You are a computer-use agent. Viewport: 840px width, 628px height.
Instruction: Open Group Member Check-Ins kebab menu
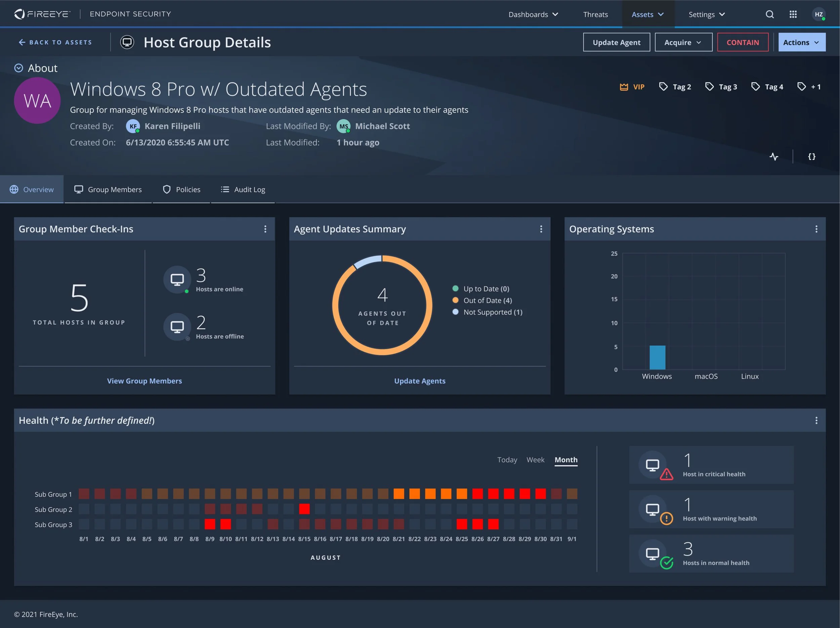[x=265, y=229]
